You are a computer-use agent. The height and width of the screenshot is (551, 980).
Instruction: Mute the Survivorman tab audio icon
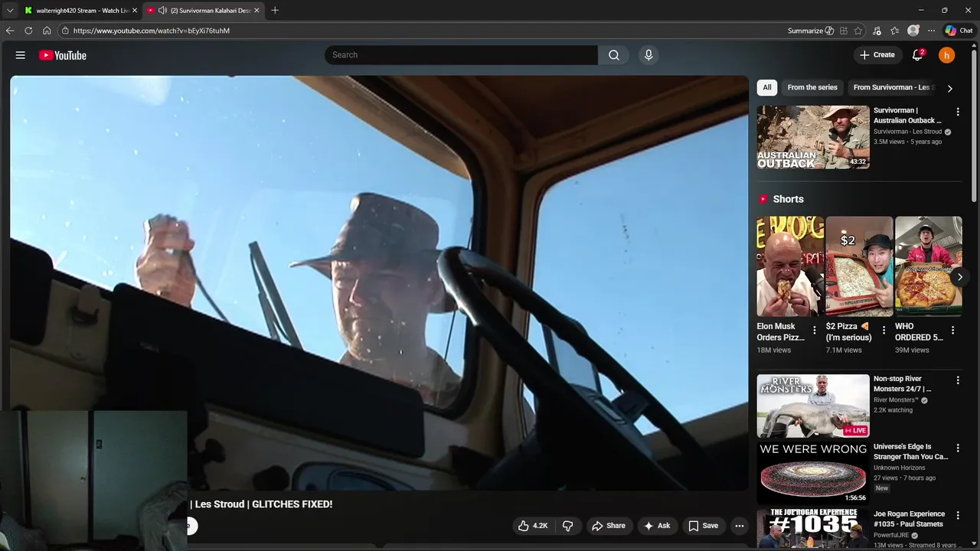click(162, 11)
